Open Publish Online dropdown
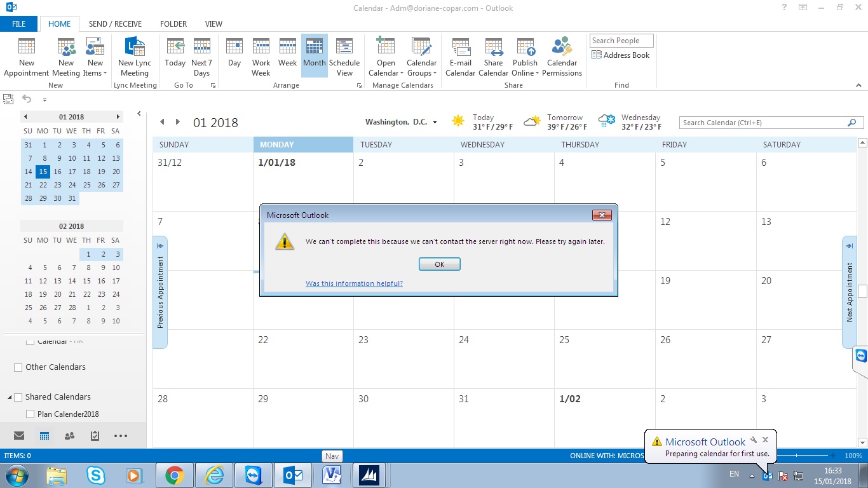 (525, 57)
